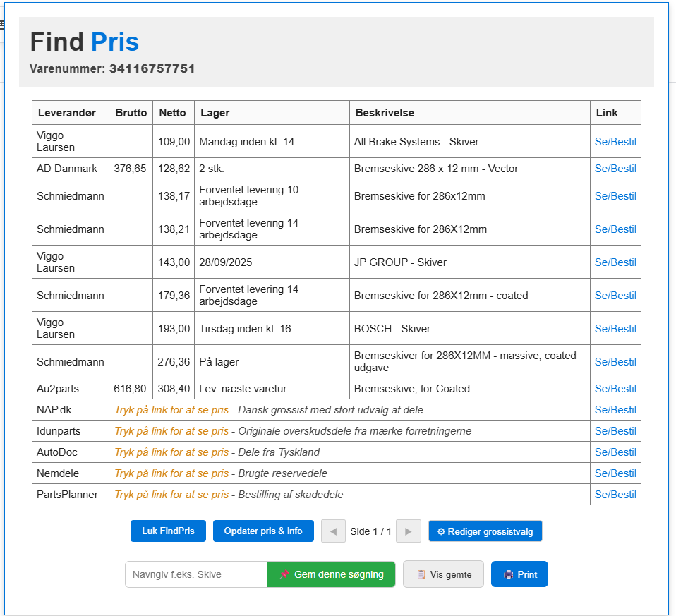Click the next page arrow button
This screenshot has height=616, width=676.
(x=408, y=531)
